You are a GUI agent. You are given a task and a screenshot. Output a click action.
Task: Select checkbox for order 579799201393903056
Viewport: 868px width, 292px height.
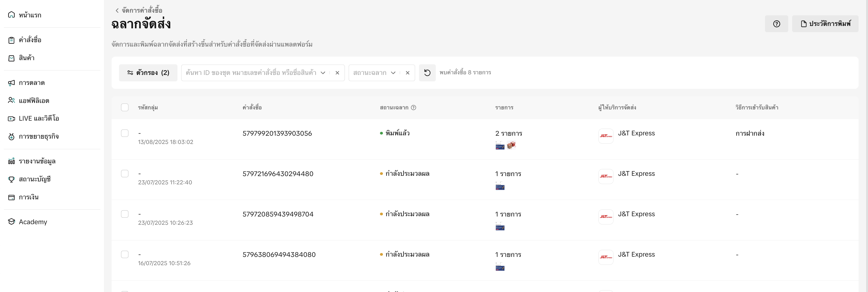[x=125, y=133]
